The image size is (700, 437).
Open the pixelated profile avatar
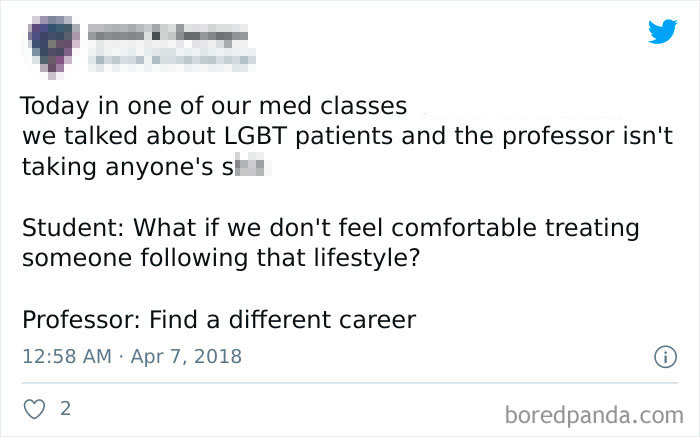(52, 47)
